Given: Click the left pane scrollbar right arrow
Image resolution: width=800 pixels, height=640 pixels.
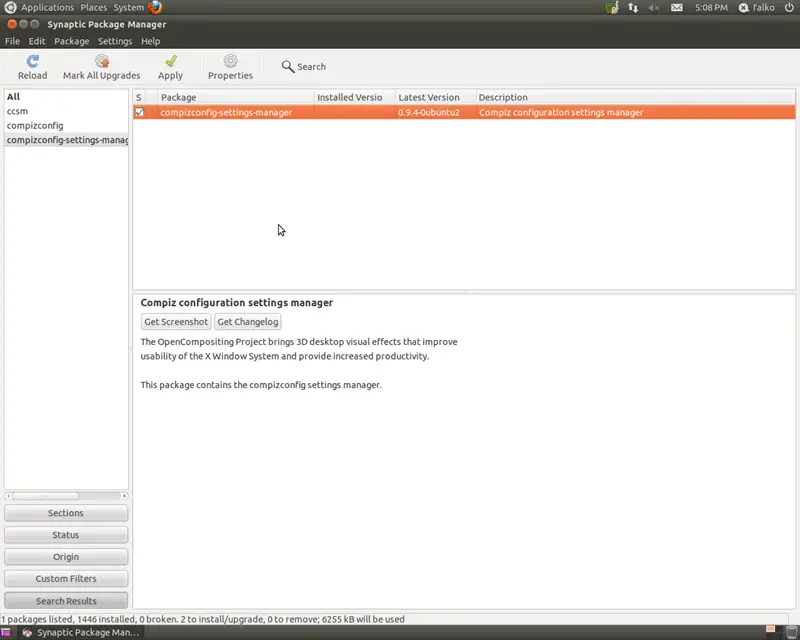Looking at the screenshot, I should (x=124, y=496).
